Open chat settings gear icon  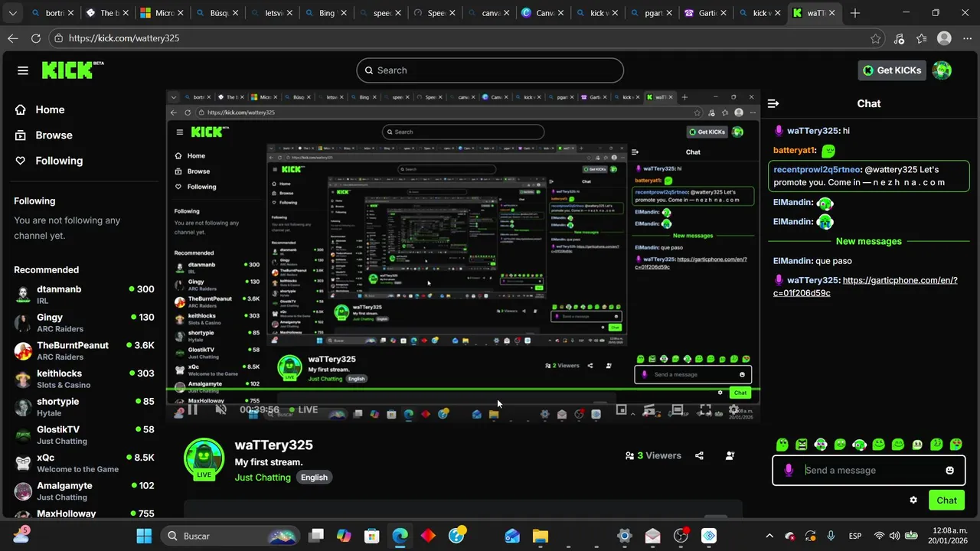point(913,500)
